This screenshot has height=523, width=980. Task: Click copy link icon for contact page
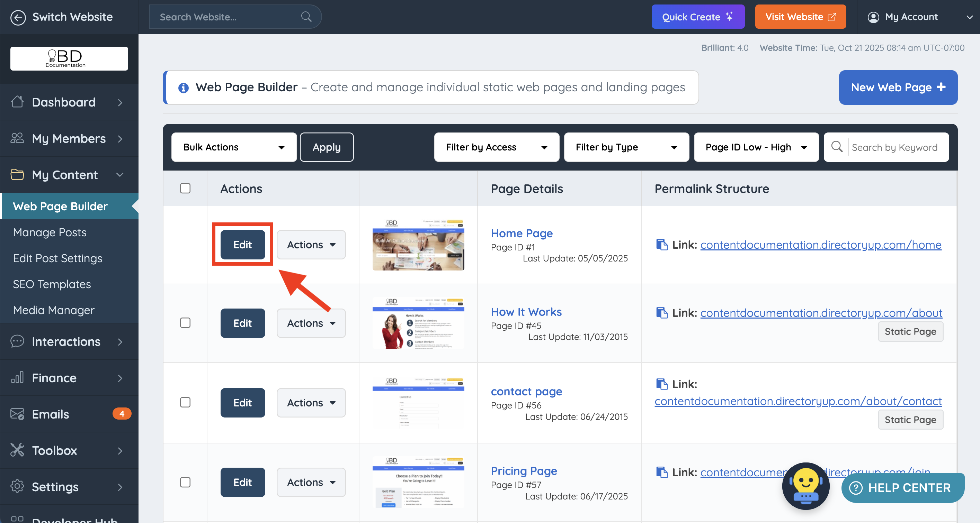[x=661, y=384]
